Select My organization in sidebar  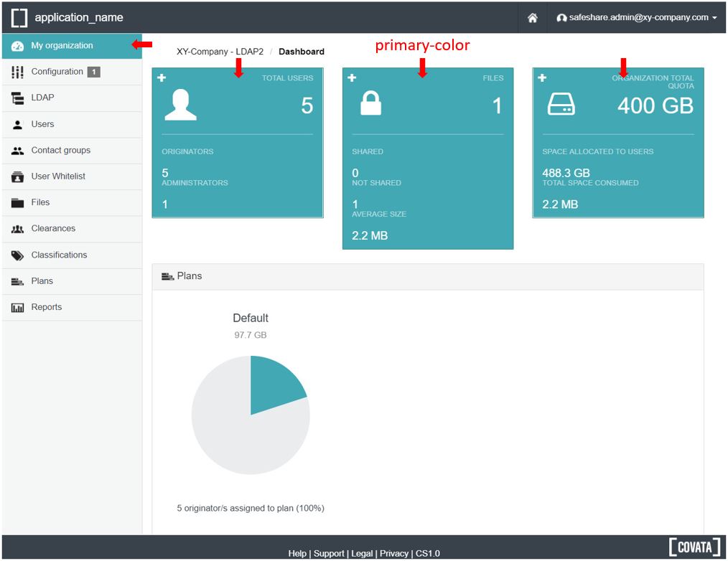tap(72, 45)
